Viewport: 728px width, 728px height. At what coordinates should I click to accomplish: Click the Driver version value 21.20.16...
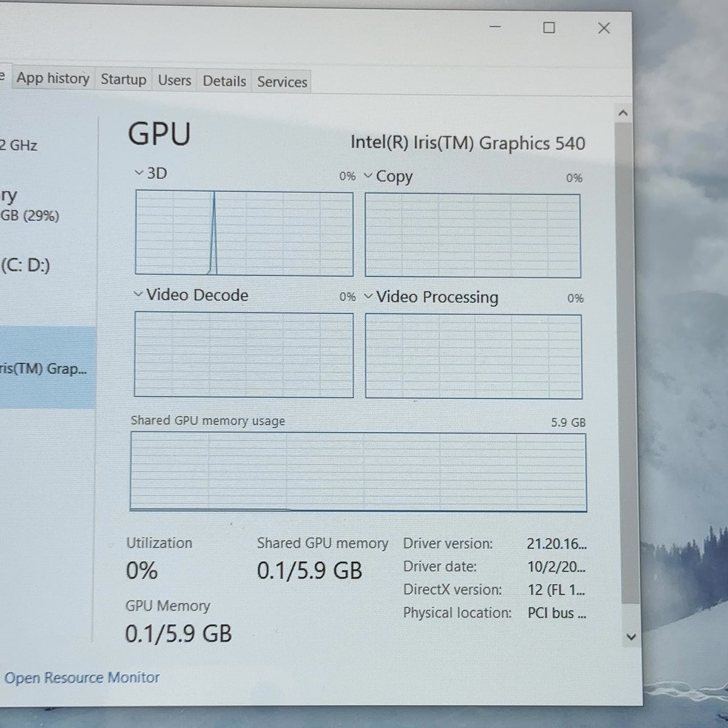pos(556,544)
